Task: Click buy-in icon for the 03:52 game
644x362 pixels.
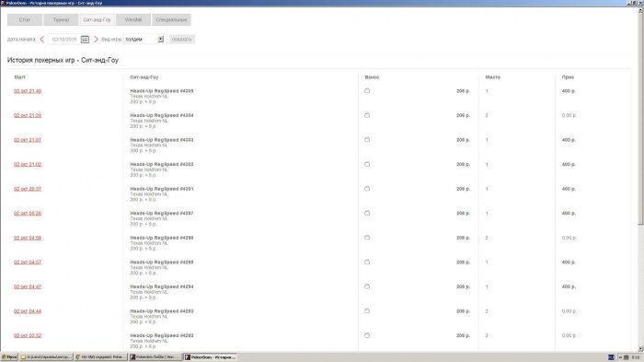Action: coord(367,335)
